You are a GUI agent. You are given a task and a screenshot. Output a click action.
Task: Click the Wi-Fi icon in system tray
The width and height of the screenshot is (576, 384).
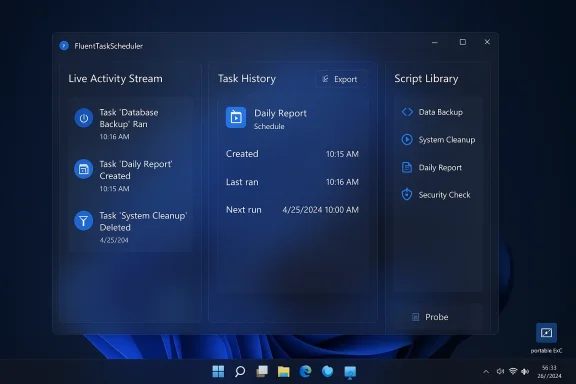(x=513, y=372)
